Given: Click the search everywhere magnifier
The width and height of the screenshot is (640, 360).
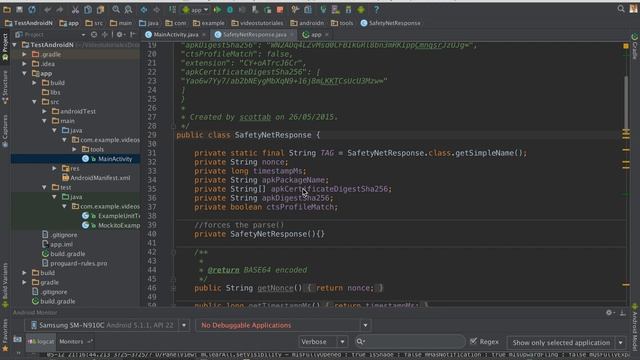Looking at the screenshot, I should [621, 9].
